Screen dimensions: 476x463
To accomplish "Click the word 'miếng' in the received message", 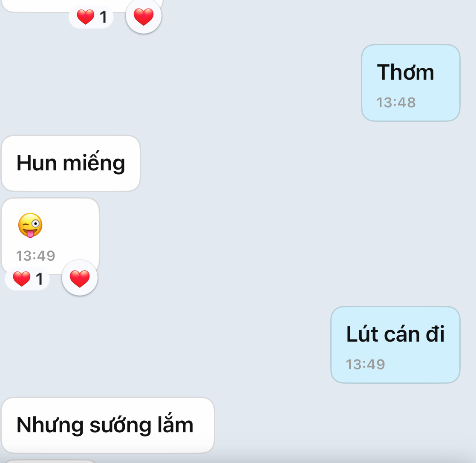I will click(94, 162).
